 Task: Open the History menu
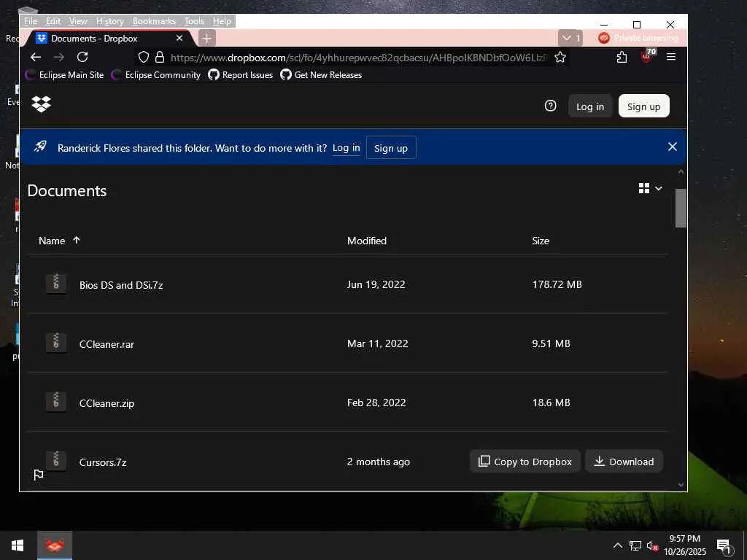(109, 21)
